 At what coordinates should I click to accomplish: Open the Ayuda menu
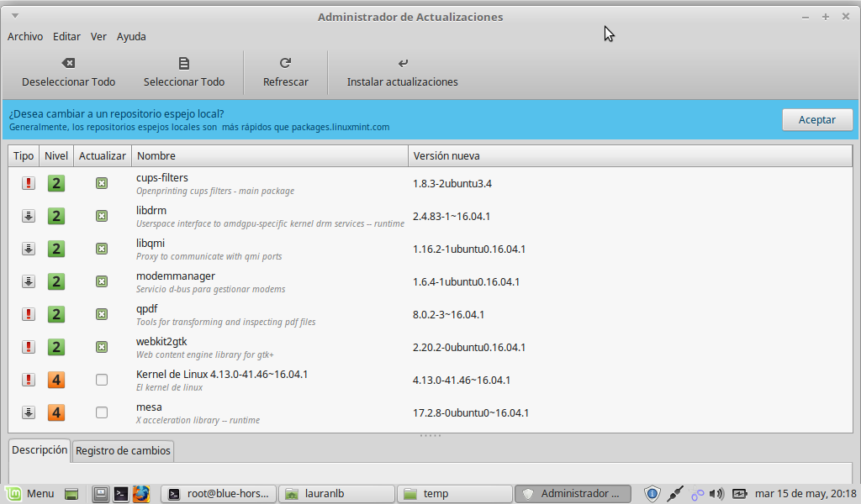coord(131,36)
